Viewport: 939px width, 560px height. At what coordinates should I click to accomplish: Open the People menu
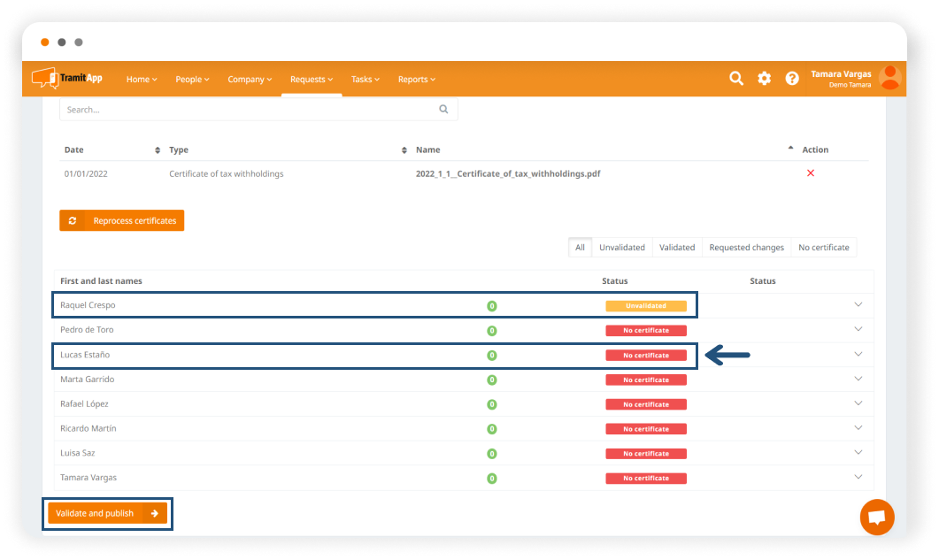tap(191, 79)
